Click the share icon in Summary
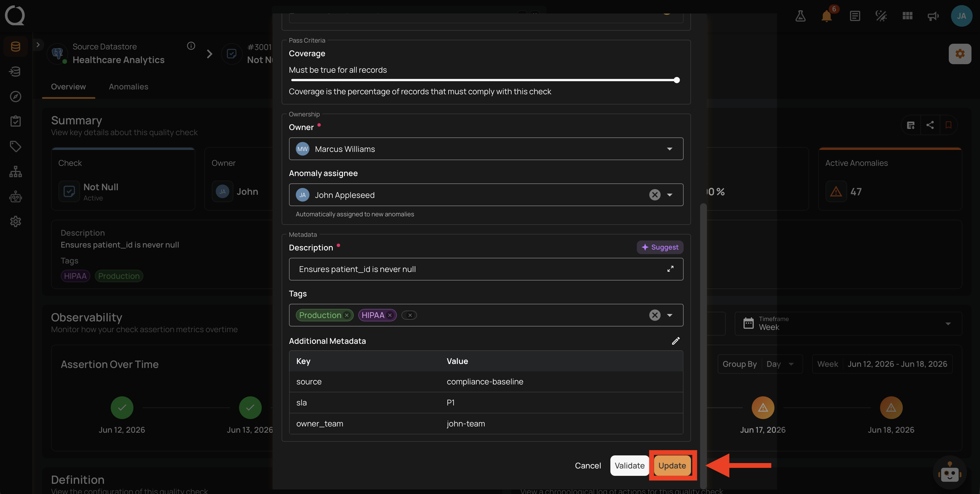980x494 pixels. coord(930,125)
